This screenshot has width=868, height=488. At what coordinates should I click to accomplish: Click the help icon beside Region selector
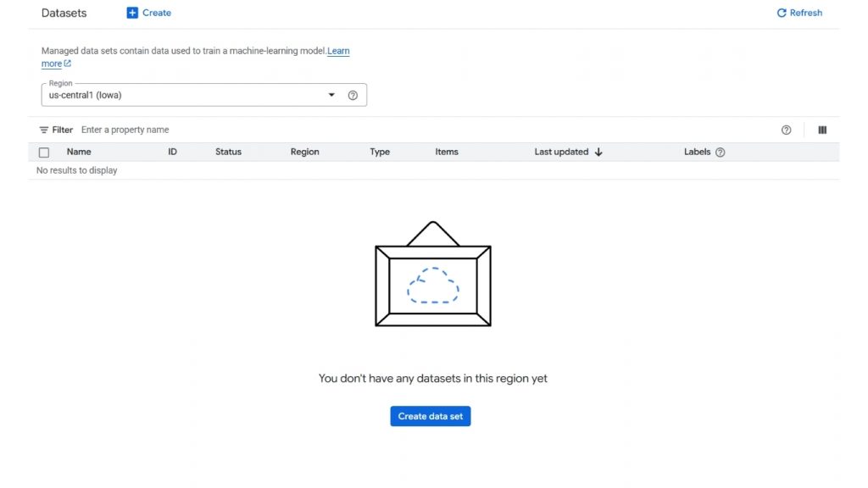pyautogui.click(x=353, y=95)
